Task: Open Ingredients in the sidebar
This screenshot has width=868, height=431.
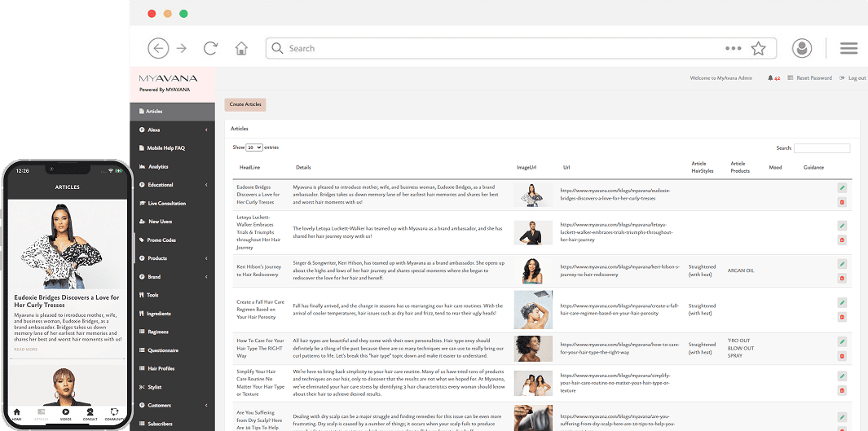Action: [x=172, y=314]
